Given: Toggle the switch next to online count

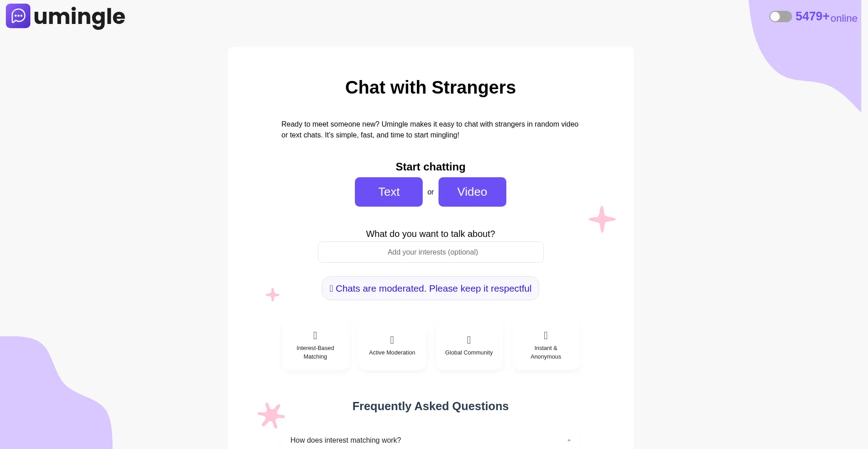Looking at the screenshot, I should click(x=780, y=17).
